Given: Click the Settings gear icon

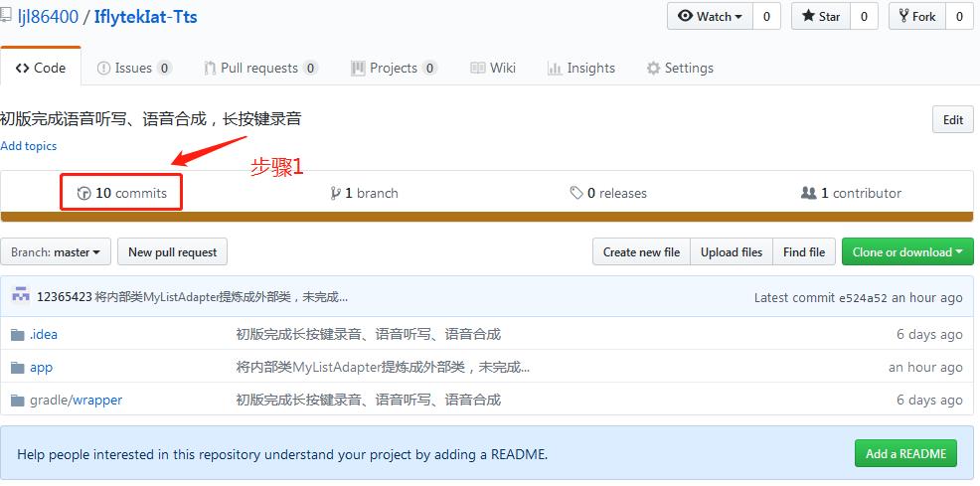Looking at the screenshot, I should 653,69.
